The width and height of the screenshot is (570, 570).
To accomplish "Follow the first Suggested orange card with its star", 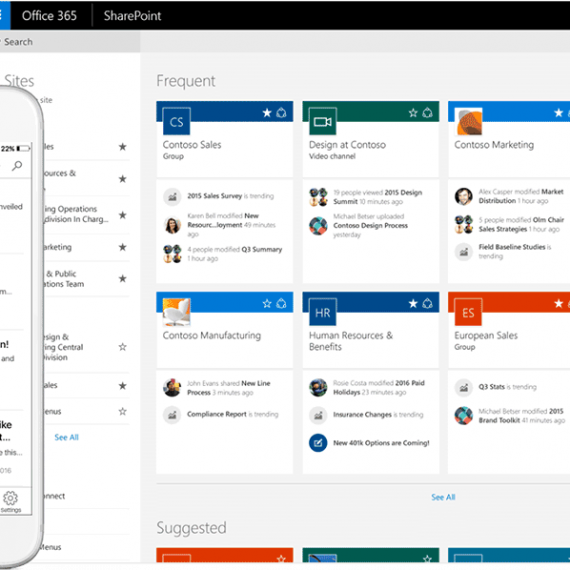I will click(281, 558).
